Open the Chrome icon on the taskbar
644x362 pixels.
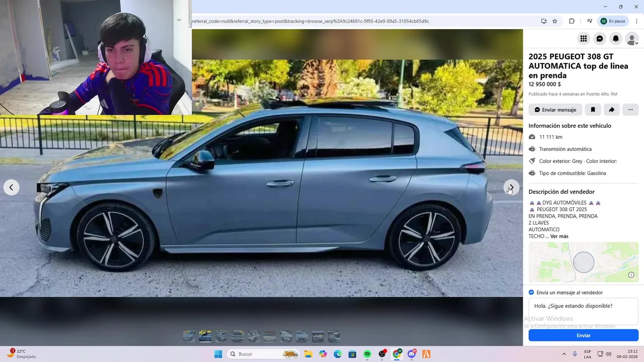(x=396, y=354)
